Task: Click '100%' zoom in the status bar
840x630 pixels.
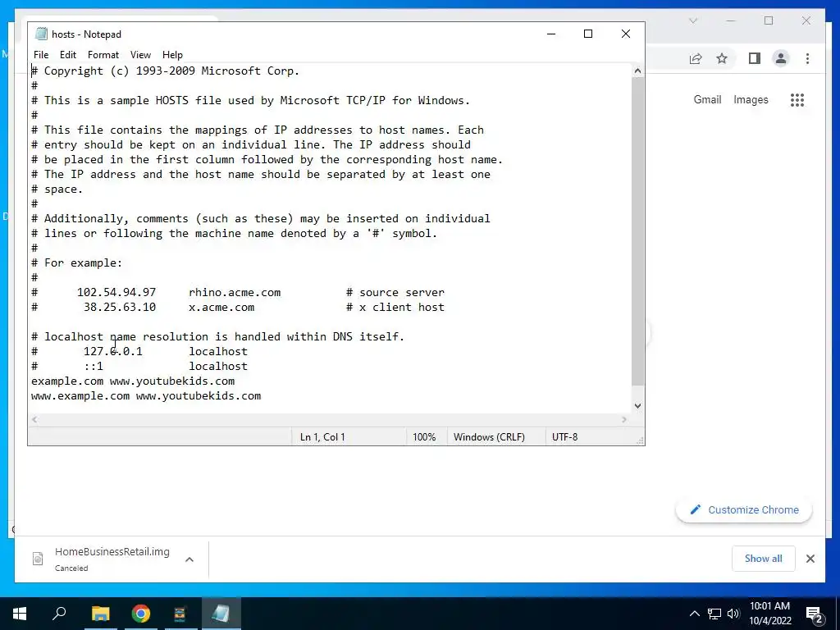Action: [x=424, y=437]
